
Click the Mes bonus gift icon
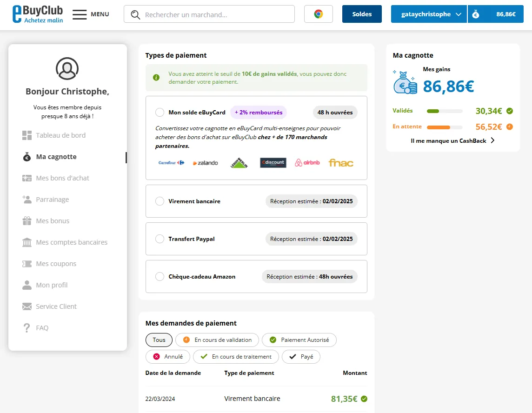(x=27, y=221)
